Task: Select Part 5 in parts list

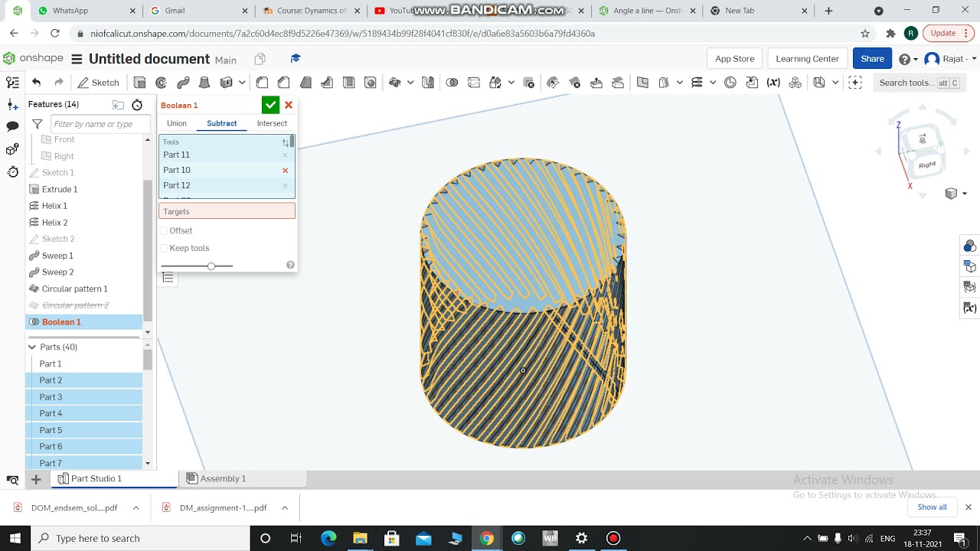Action: pos(84,430)
